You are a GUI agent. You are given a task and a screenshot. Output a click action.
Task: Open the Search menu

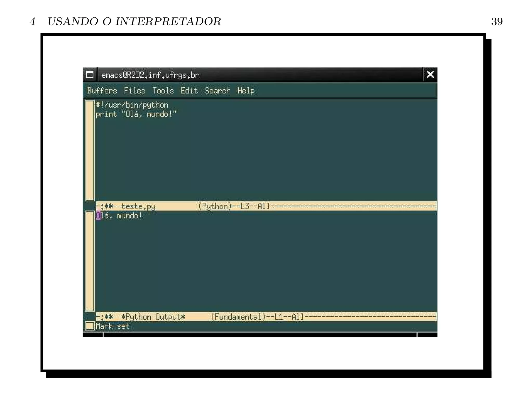(x=217, y=91)
